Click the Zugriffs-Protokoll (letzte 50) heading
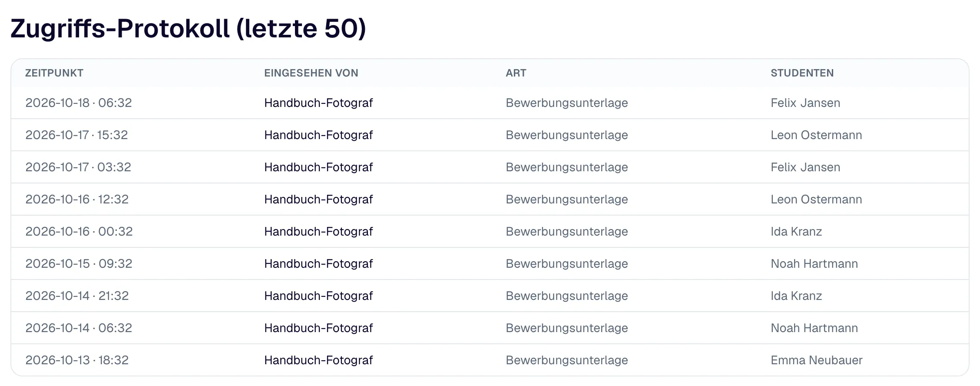This screenshot has height=386, width=980. (x=188, y=29)
